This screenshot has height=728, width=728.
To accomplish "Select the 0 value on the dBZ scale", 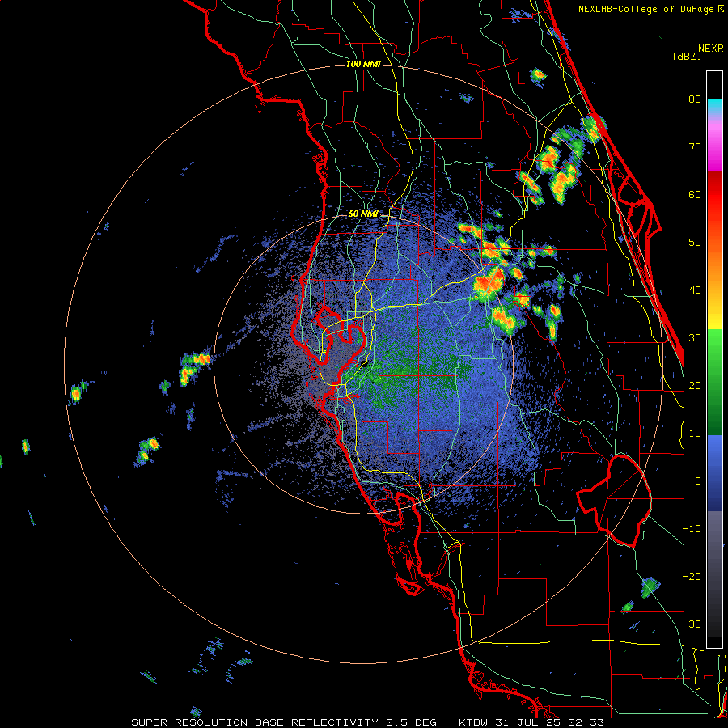I will (x=698, y=481).
